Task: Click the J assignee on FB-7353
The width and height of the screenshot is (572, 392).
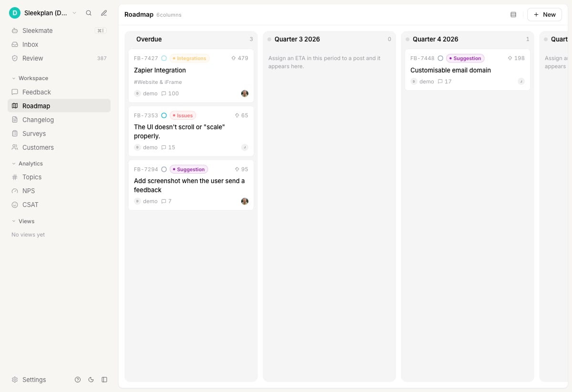Action: 245,147
